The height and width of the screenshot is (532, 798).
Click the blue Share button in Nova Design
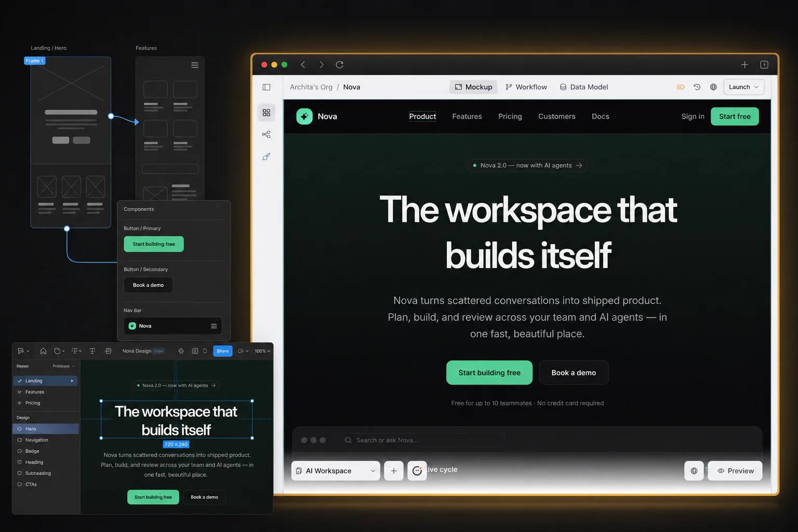(x=223, y=351)
